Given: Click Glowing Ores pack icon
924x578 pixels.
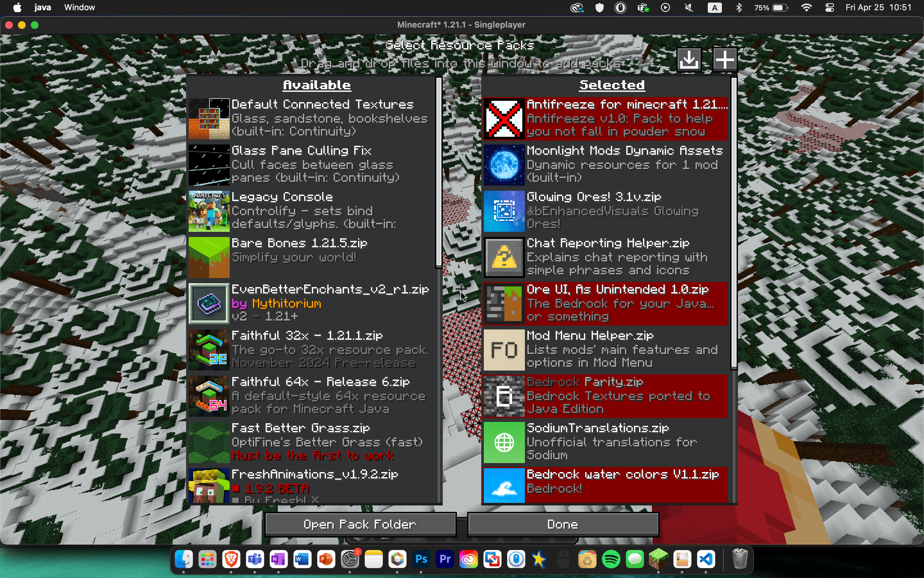Looking at the screenshot, I should coord(504,211).
